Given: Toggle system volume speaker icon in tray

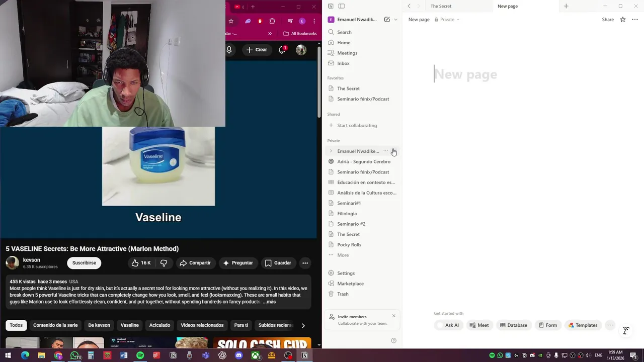Looking at the screenshot, I should (x=588, y=355).
